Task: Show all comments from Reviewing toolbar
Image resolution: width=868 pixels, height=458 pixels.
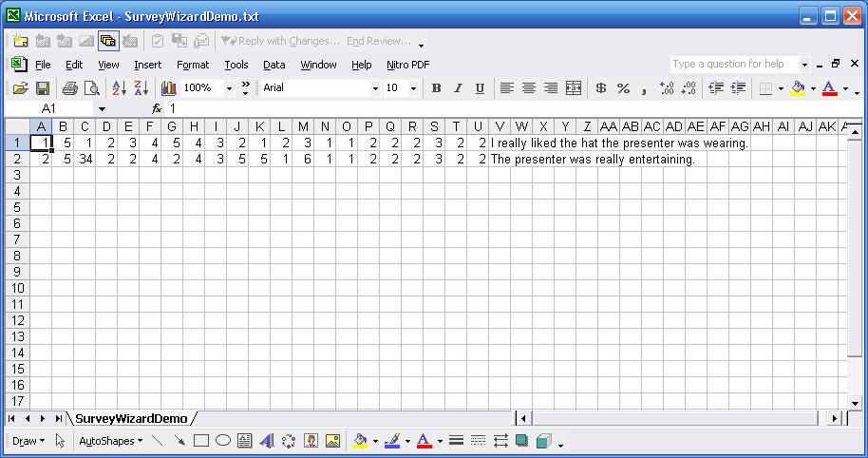Action: click(108, 41)
